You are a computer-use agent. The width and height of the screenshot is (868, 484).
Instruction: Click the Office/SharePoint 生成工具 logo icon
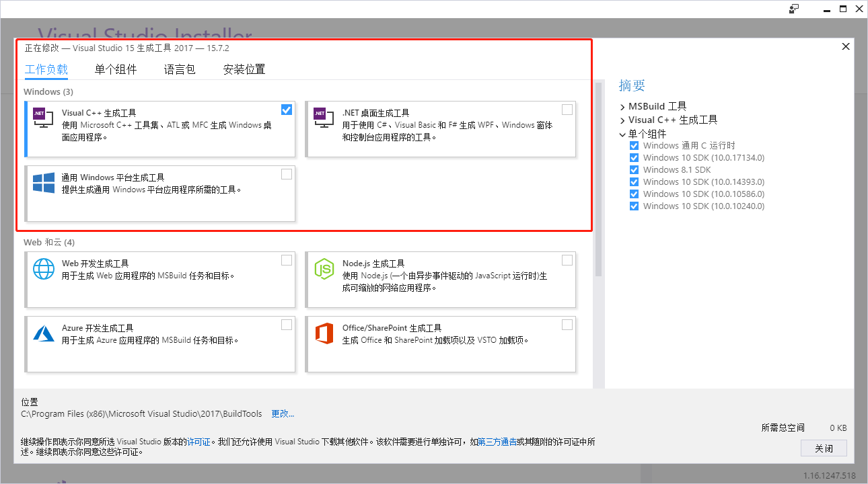tap(324, 333)
